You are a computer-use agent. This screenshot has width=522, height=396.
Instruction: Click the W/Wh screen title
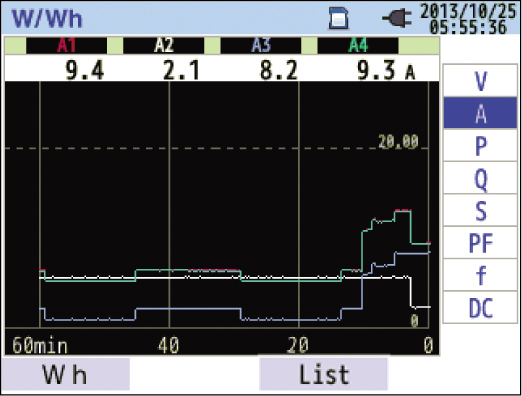47,18
